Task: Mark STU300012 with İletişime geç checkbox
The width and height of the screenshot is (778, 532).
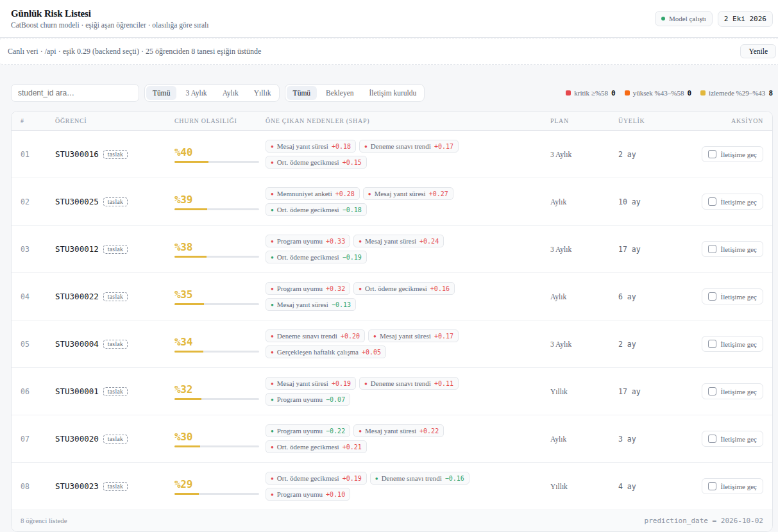Action: coord(712,249)
